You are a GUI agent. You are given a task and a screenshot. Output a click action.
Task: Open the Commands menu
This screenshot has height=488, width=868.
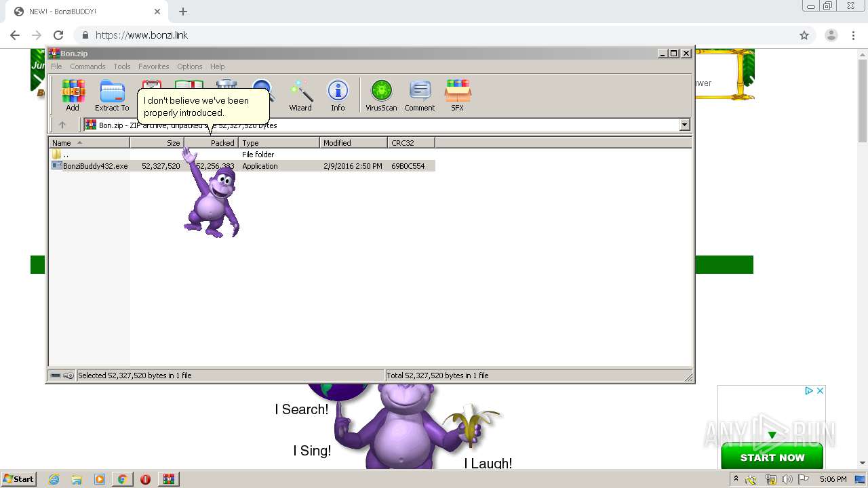point(87,66)
